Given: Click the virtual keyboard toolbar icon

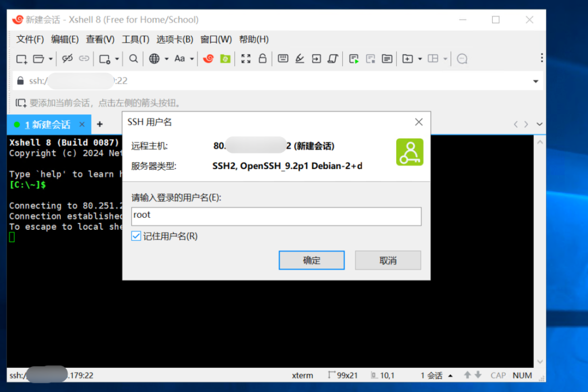Looking at the screenshot, I should [283, 59].
